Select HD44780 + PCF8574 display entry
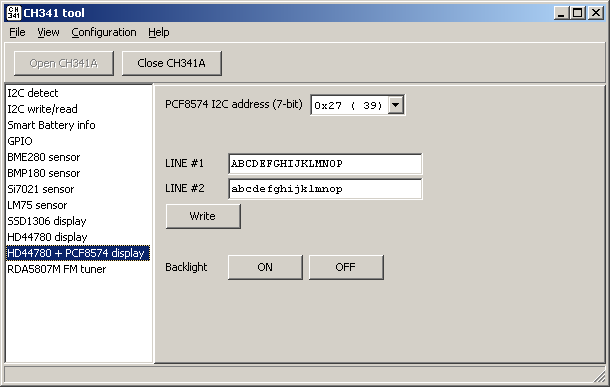610x387 pixels. coord(78,253)
